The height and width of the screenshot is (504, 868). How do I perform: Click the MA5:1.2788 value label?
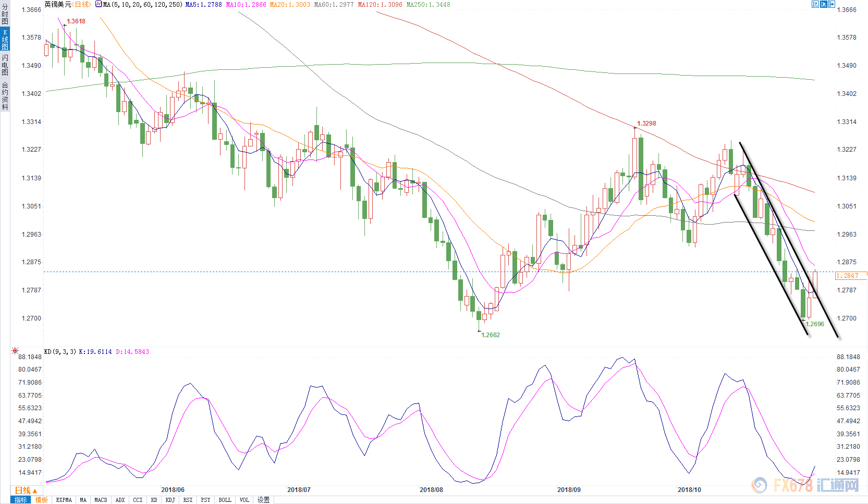(x=203, y=4)
